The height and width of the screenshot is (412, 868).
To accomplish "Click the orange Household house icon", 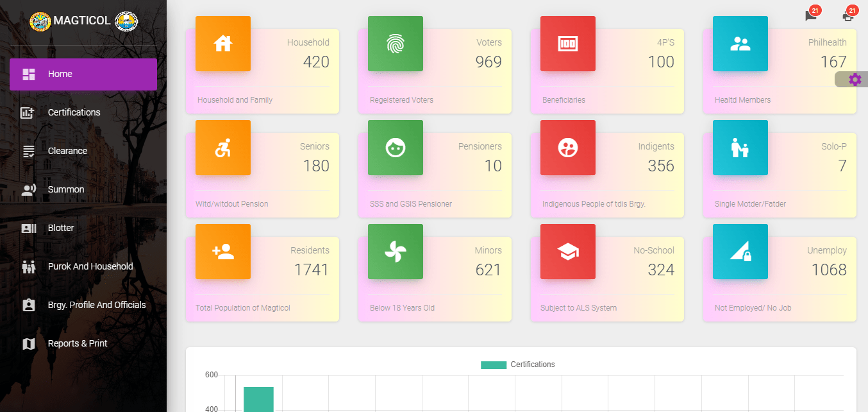I will point(222,44).
